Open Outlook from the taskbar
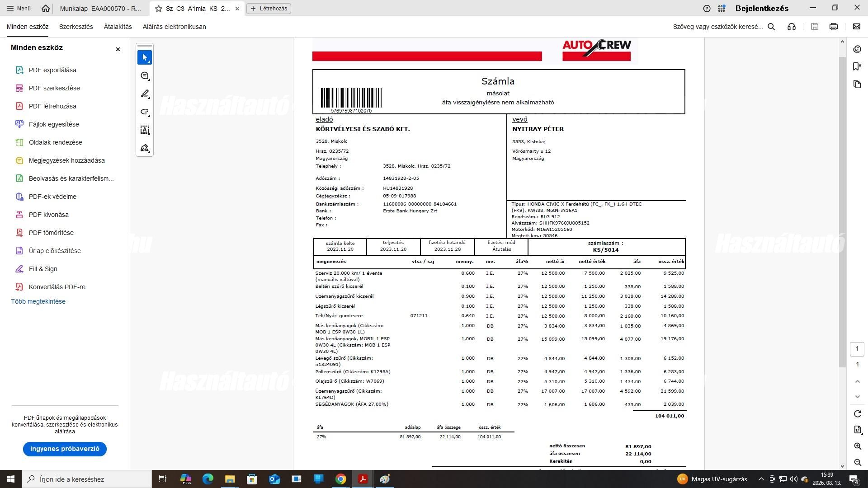Viewport: 868px width, 488px height. click(x=274, y=479)
